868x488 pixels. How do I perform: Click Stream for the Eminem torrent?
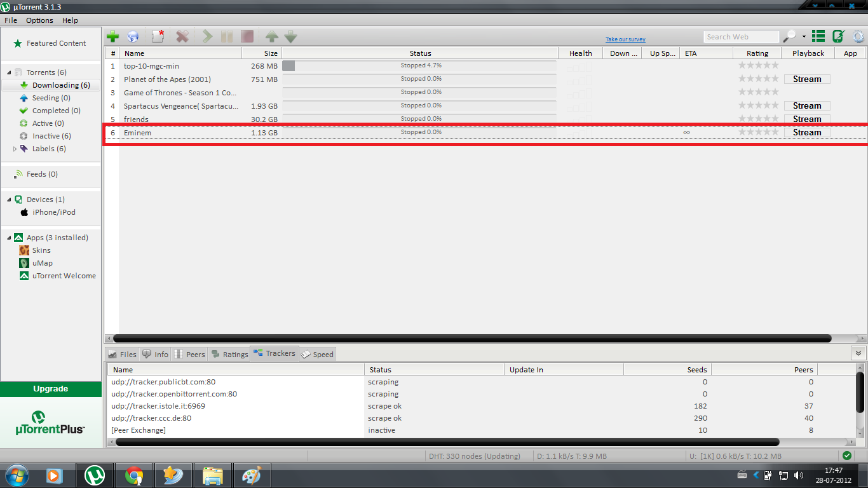tap(807, 133)
